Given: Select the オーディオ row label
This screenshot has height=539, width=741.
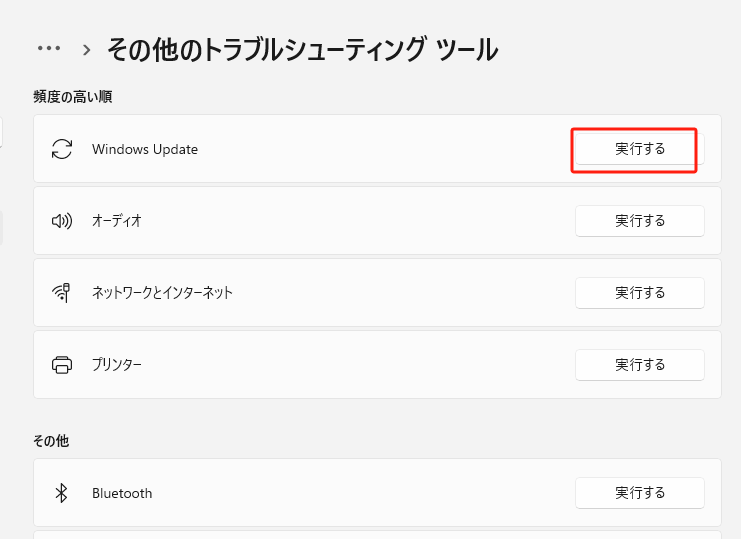Looking at the screenshot, I should (117, 220).
